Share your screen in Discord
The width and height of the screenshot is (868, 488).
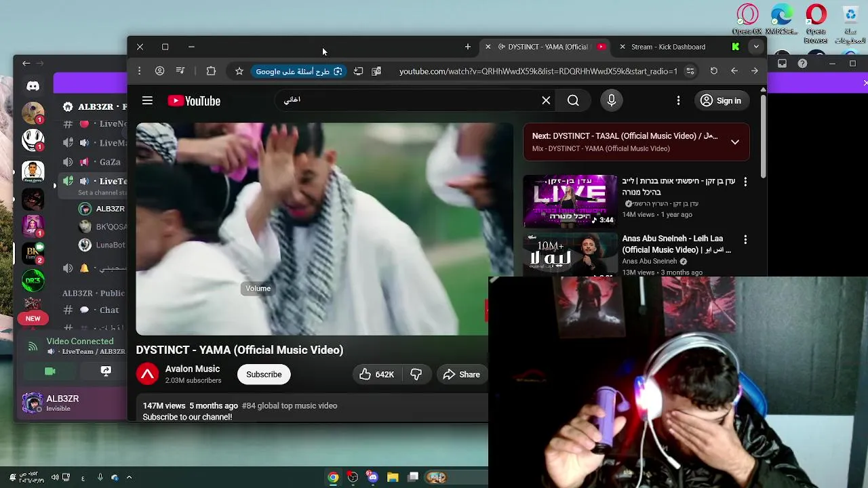point(106,371)
